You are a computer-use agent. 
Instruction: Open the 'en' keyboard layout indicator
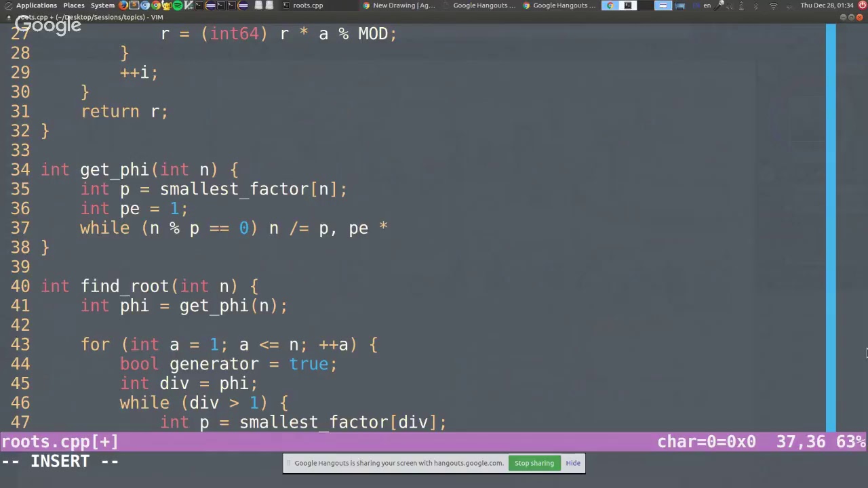click(x=707, y=5)
